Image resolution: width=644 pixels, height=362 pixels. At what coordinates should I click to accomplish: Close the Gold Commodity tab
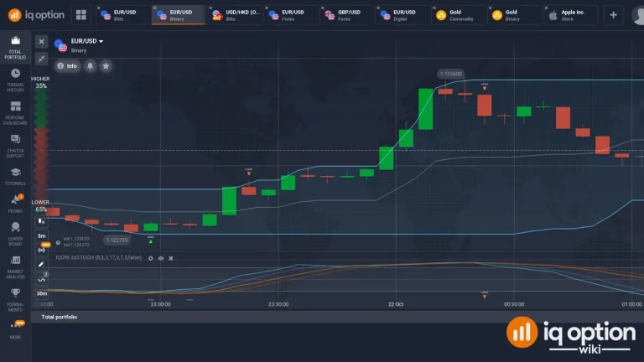(x=434, y=8)
